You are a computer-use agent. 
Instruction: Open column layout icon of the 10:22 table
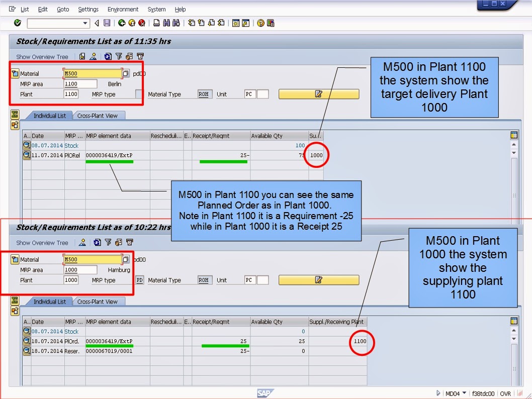[514, 321]
